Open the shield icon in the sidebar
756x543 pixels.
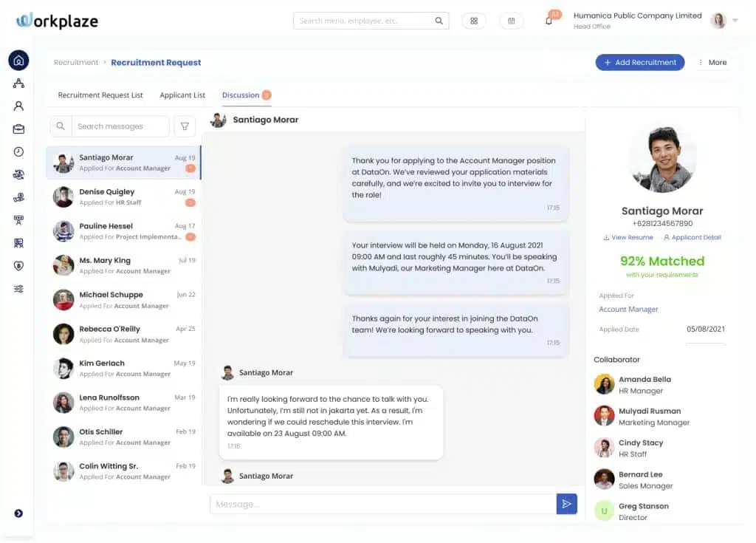(18, 266)
